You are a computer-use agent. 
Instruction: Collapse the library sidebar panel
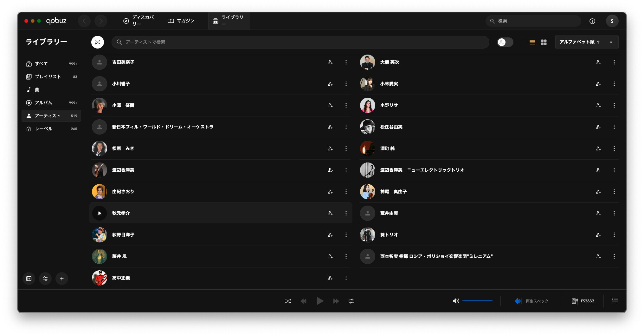click(29, 279)
